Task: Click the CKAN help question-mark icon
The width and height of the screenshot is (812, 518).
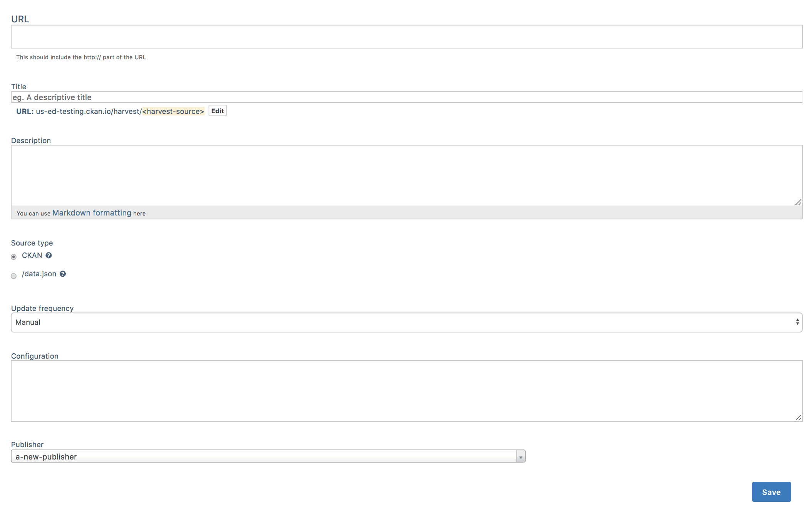Action: [x=48, y=255]
